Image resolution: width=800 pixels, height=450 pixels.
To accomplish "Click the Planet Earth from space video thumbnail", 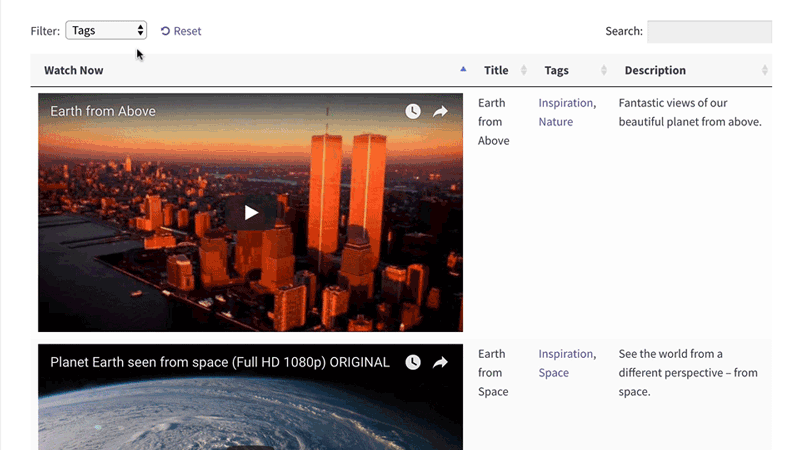I will [x=250, y=415].
